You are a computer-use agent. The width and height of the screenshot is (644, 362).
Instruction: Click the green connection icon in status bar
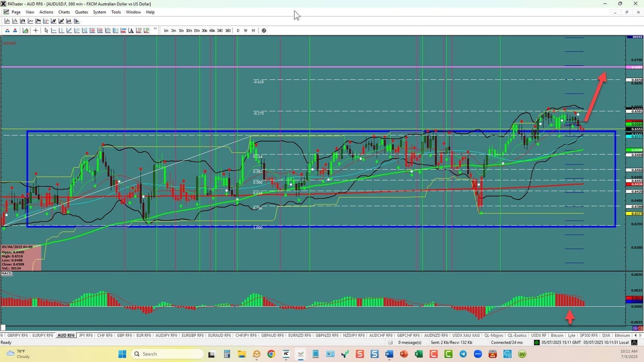tap(536, 342)
